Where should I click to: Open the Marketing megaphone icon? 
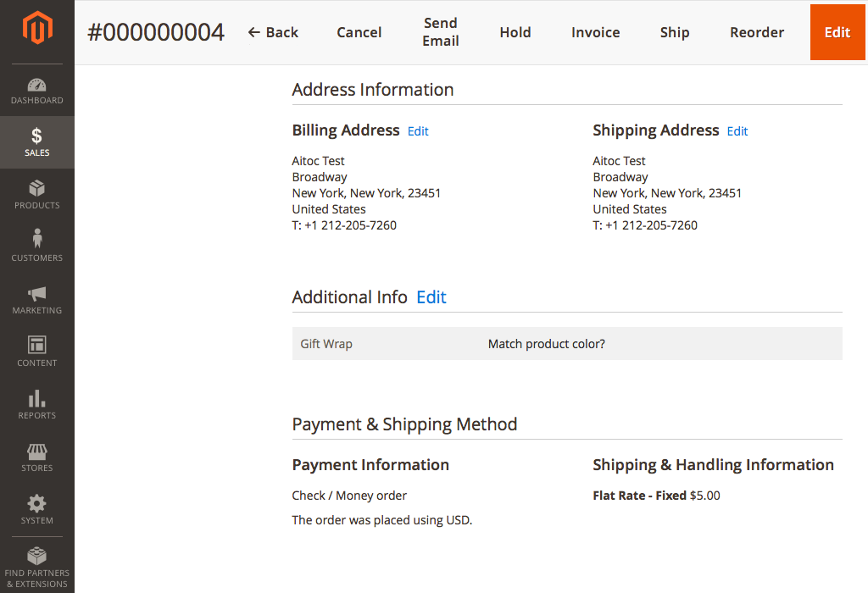(x=37, y=294)
